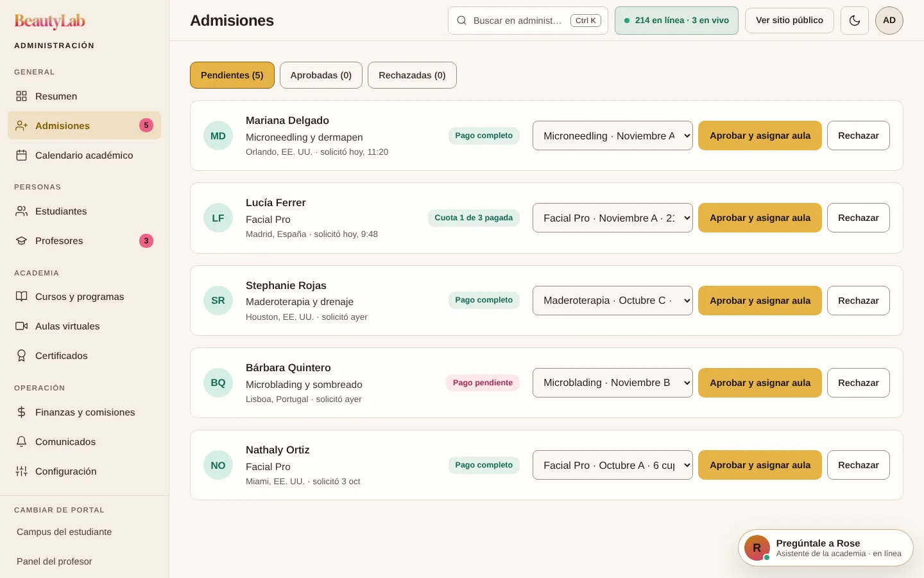Open Resumen from the sidebar

click(x=84, y=96)
